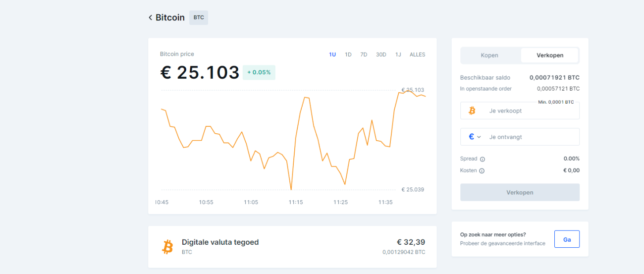Screen dimensions: 644x274
Task: Click the € 32,39 balance value
Action: coord(411,242)
